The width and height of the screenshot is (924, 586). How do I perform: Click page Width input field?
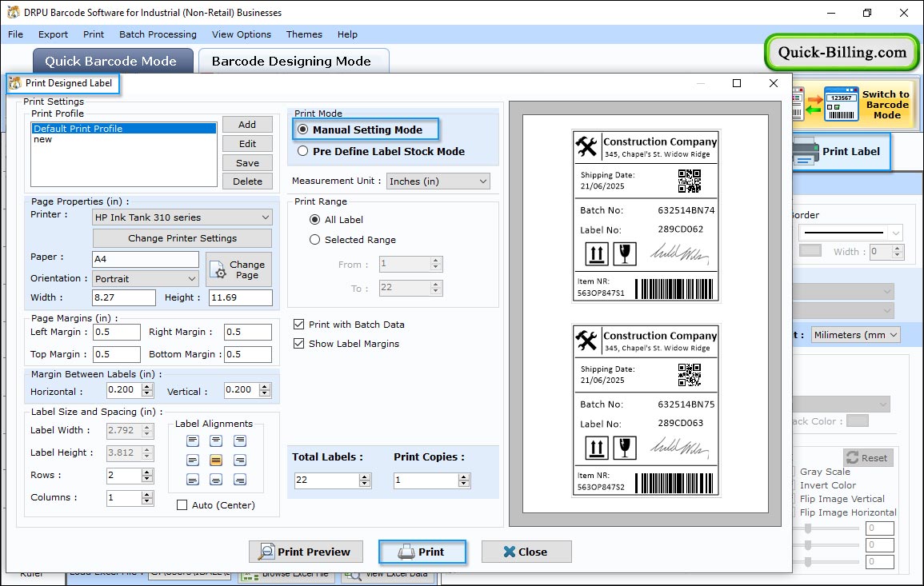coord(124,297)
